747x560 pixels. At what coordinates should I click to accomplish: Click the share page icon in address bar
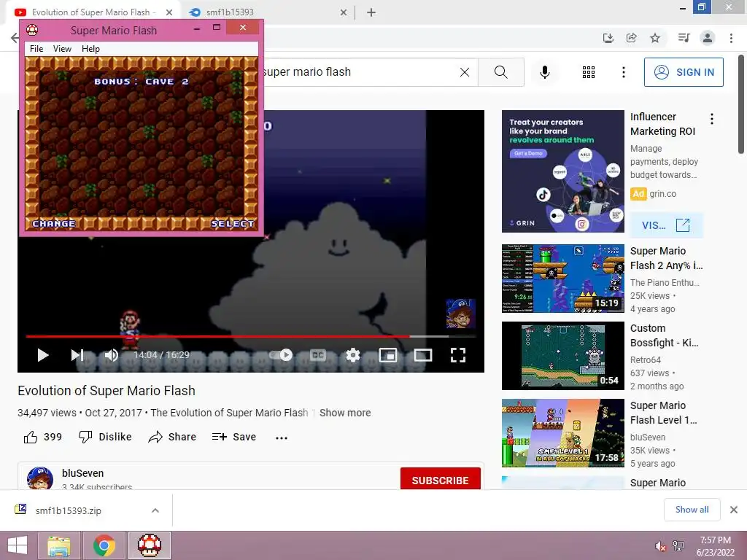pyautogui.click(x=631, y=38)
